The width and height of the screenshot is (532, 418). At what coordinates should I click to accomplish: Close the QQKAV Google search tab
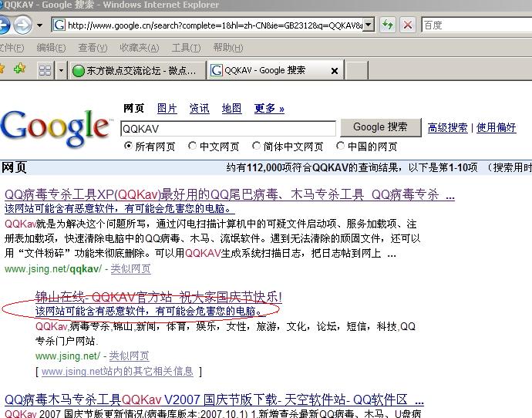click(335, 71)
